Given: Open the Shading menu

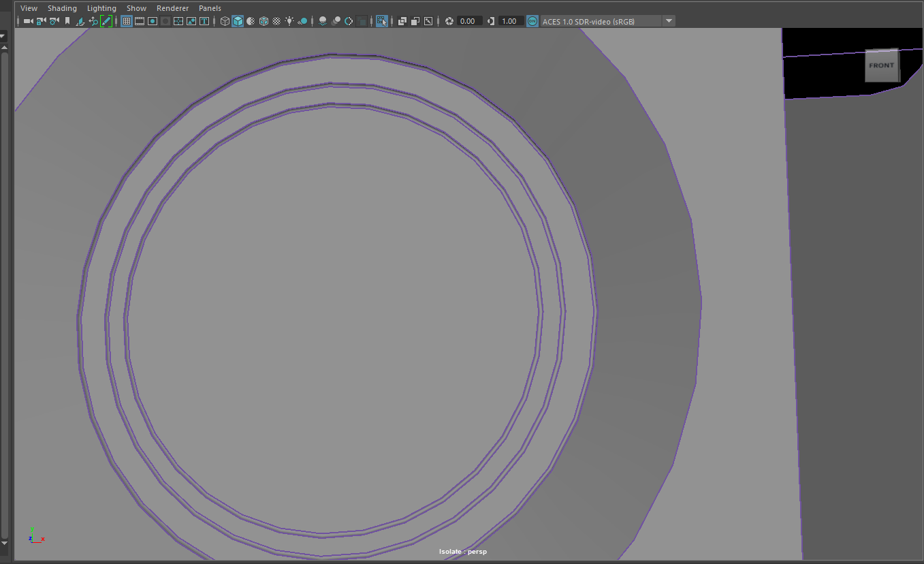Looking at the screenshot, I should (x=62, y=8).
